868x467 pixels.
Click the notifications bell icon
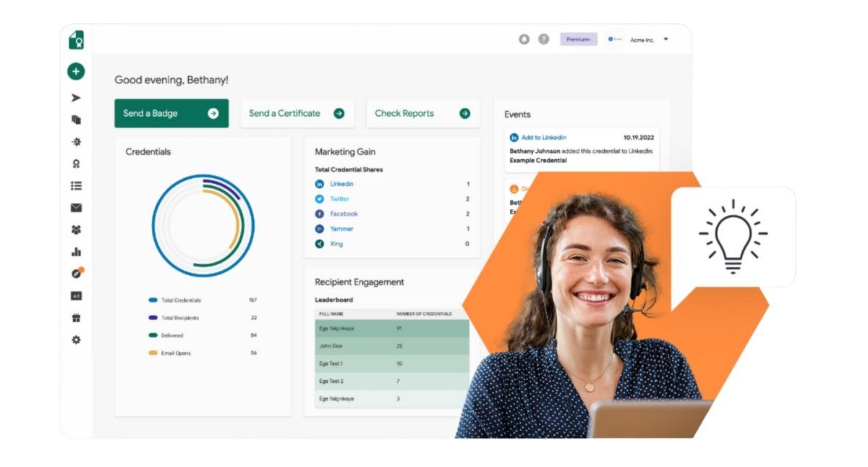[524, 40]
